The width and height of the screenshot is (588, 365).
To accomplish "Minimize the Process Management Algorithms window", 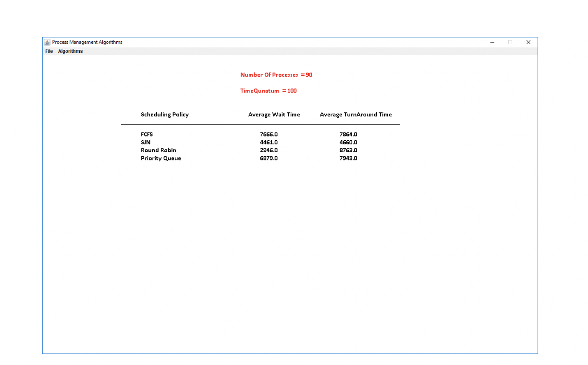I will (x=492, y=42).
